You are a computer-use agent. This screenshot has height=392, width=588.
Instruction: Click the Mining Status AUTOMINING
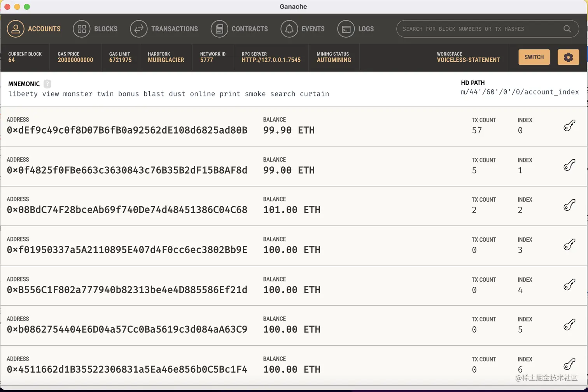(334, 60)
